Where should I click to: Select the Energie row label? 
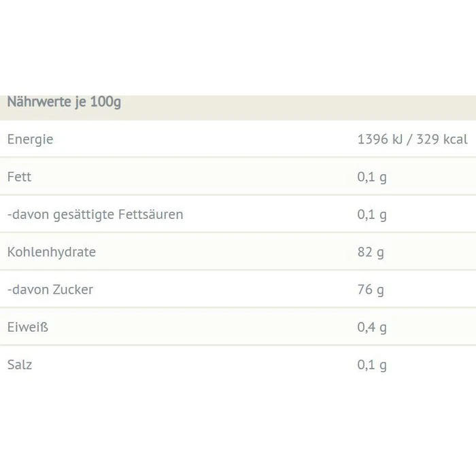[30, 139]
